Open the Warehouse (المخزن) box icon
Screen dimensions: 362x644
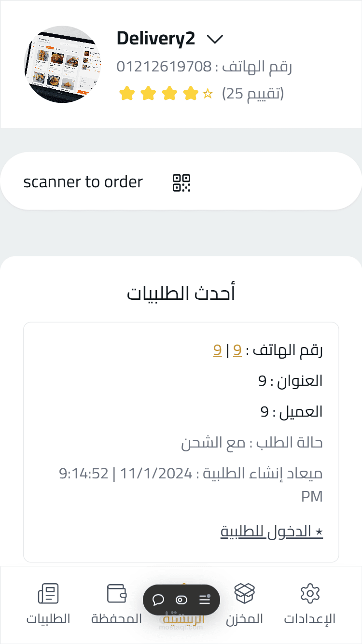click(x=244, y=593)
